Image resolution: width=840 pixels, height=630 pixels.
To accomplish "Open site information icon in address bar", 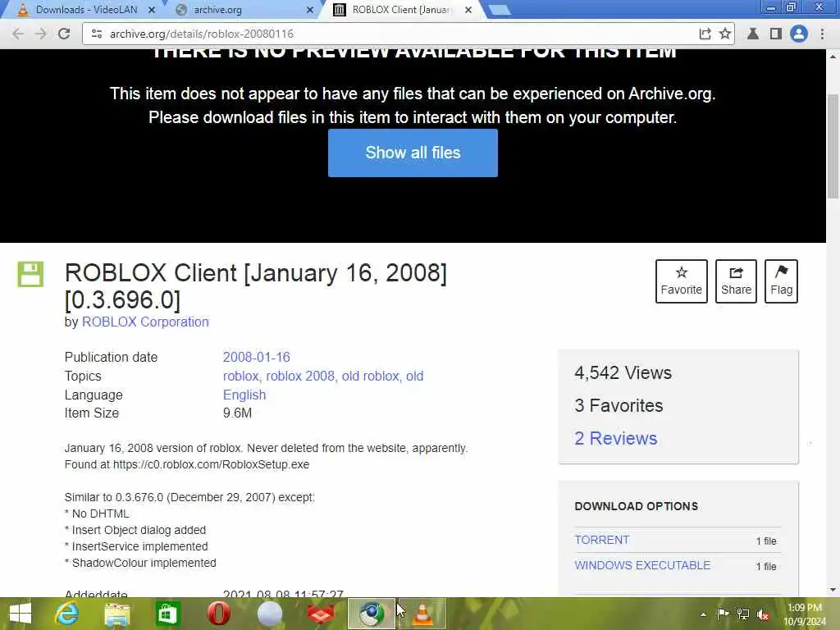I will tap(97, 34).
